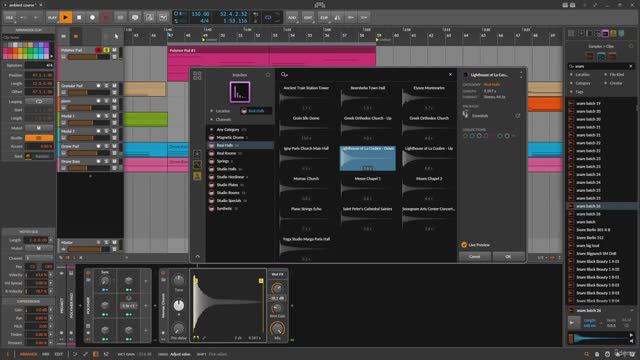This screenshot has width=640, height=360.
Task: Arm record on Polymer Pad track
Action: click(x=98, y=50)
